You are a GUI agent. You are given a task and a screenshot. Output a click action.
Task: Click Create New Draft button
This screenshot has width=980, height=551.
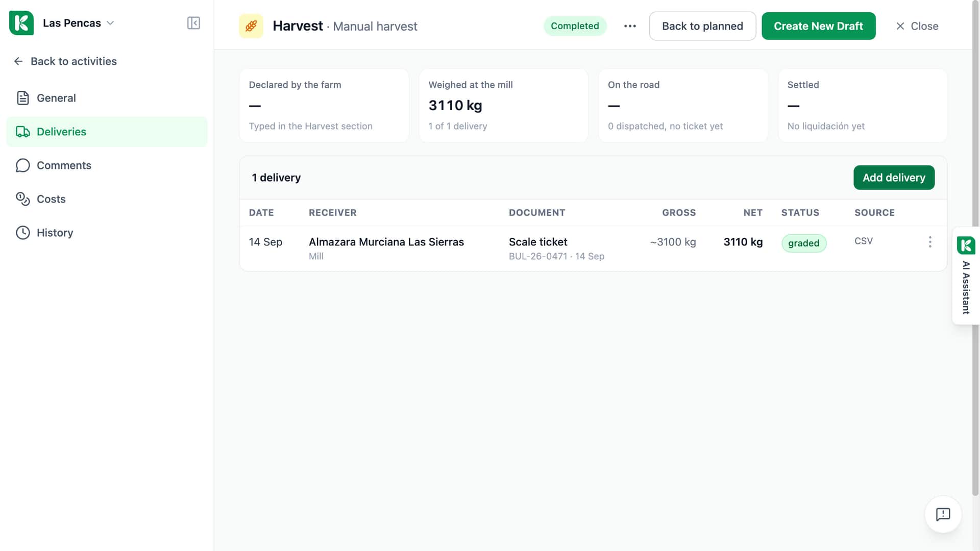click(x=818, y=26)
